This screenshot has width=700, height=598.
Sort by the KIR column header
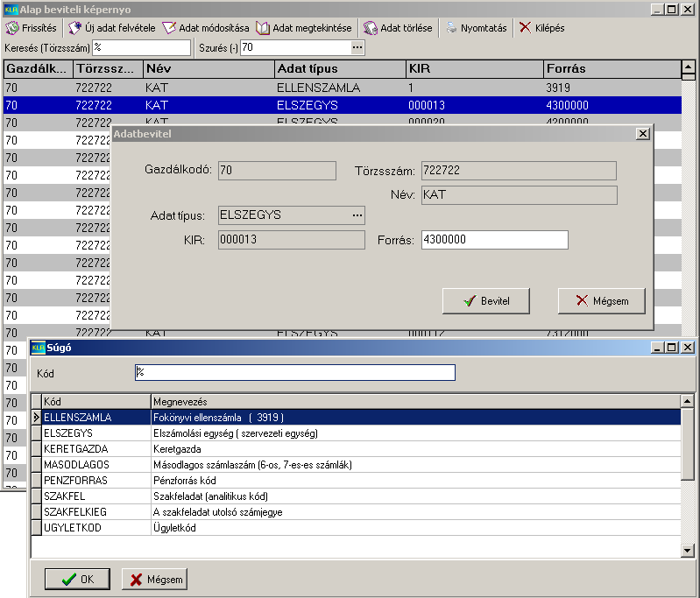coord(475,68)
